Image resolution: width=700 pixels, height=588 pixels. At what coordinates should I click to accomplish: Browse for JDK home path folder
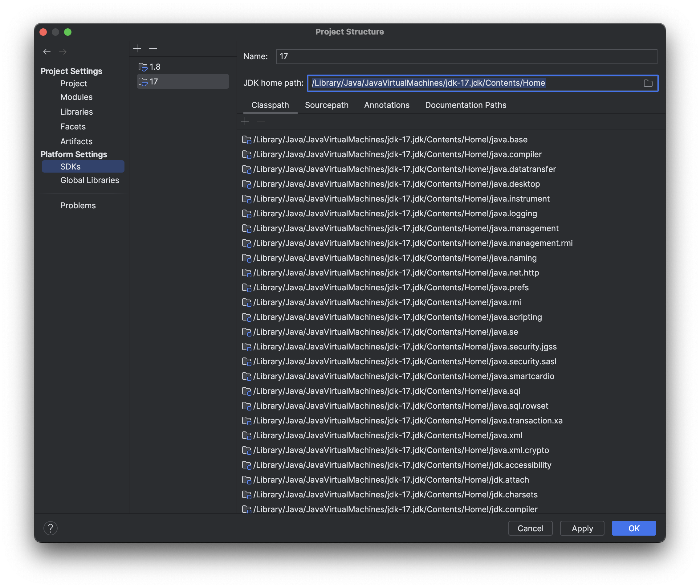coord(648,83)
